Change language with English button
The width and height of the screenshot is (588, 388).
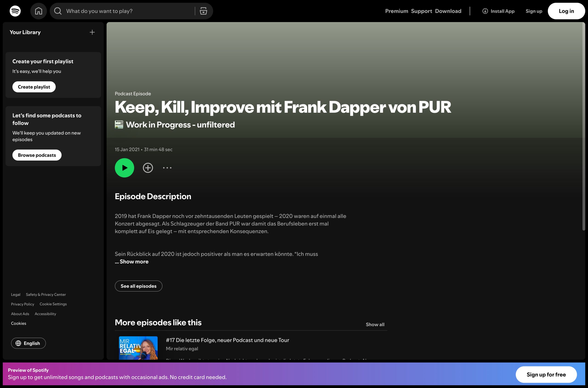click(28, 343)
